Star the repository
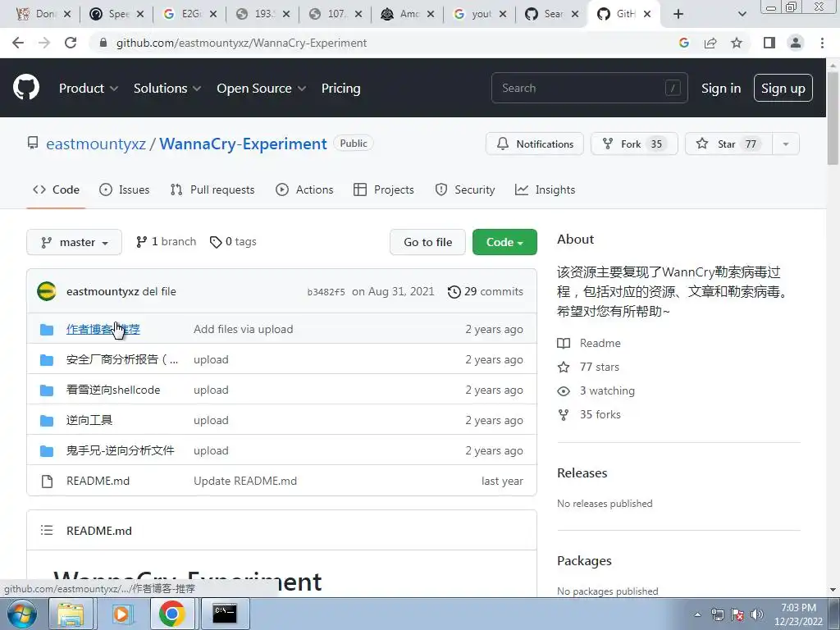840x630 pixels. click(728, 144)
